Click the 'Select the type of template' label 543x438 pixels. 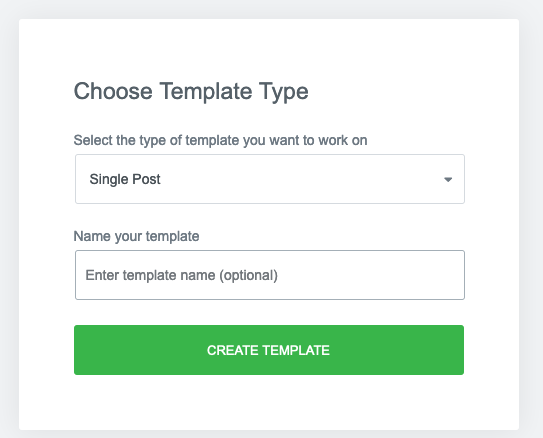(220, 141)
